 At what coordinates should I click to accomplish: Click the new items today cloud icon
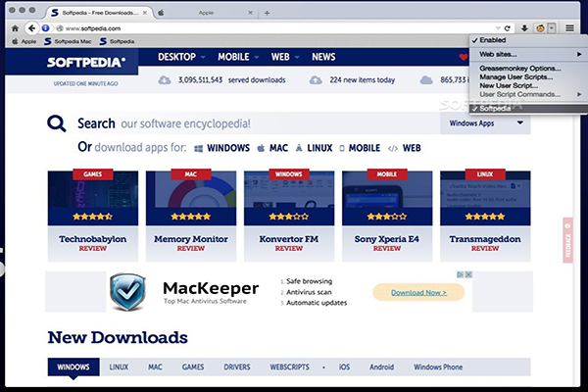(316, 80)
